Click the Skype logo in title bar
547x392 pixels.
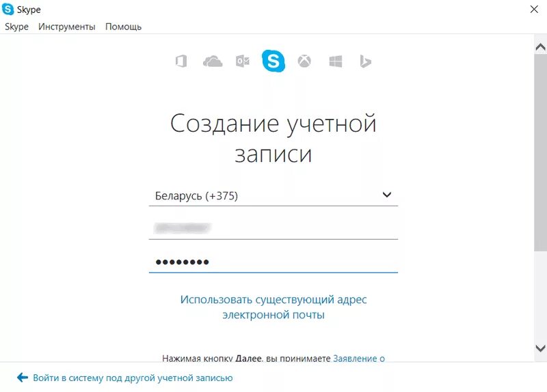8,9
